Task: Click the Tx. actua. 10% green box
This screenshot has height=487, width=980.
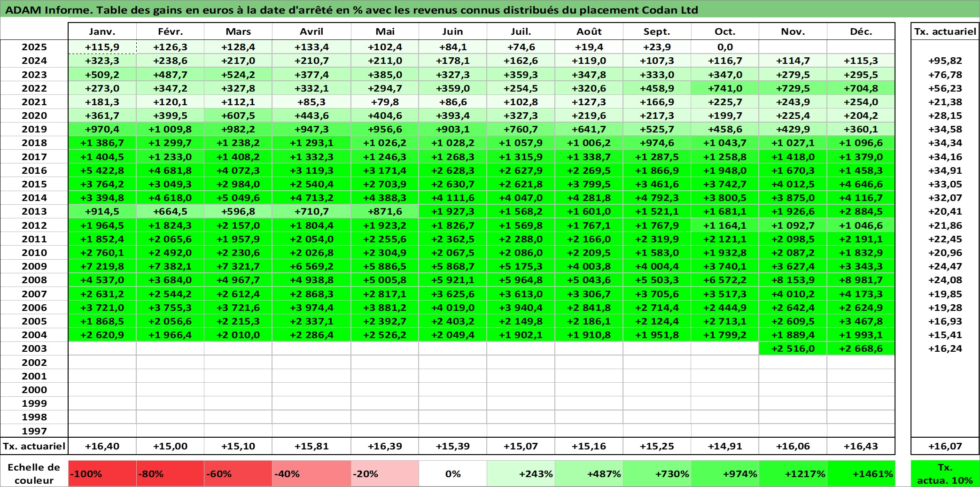Action: click(x=945, y=473)
